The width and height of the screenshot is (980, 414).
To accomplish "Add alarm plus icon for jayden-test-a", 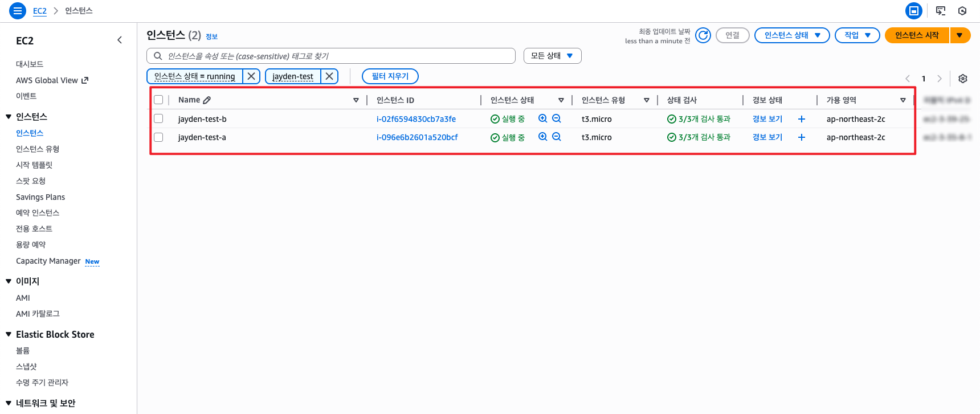I will coord(802,137).
